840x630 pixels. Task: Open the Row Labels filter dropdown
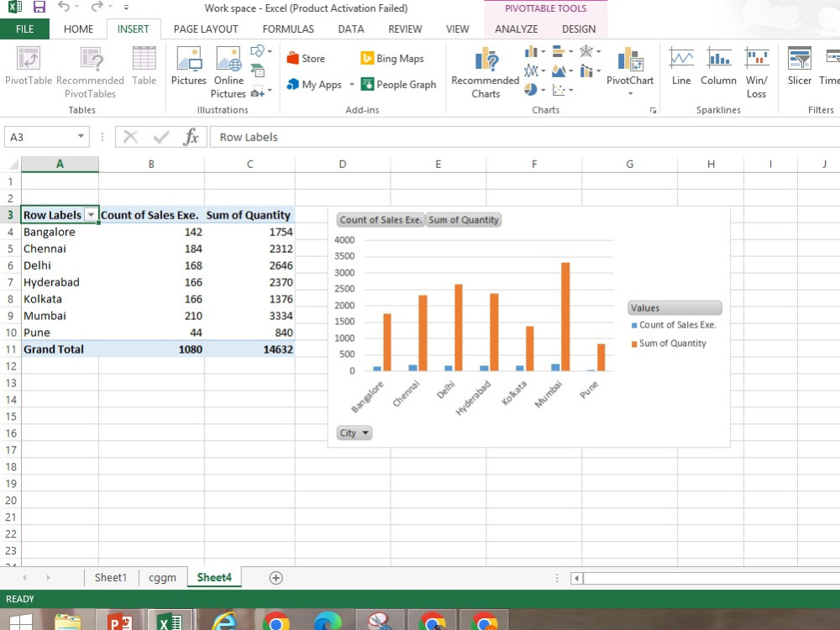[92, 215]
